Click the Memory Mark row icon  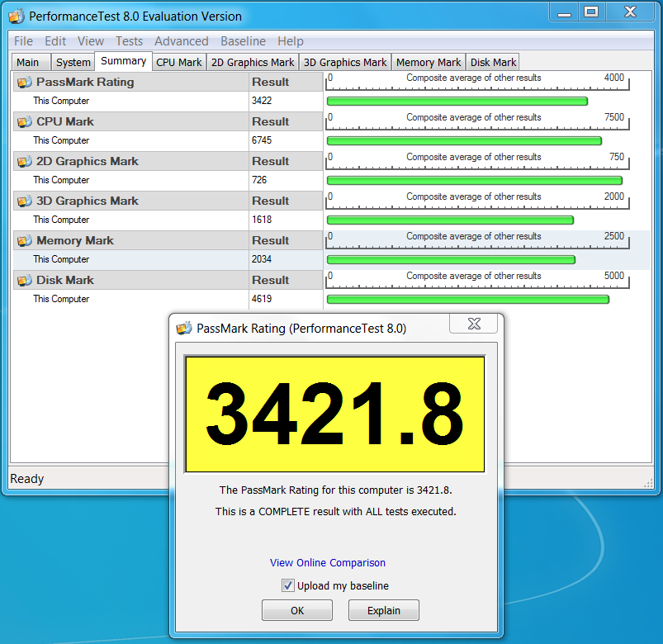coord(25,240)
